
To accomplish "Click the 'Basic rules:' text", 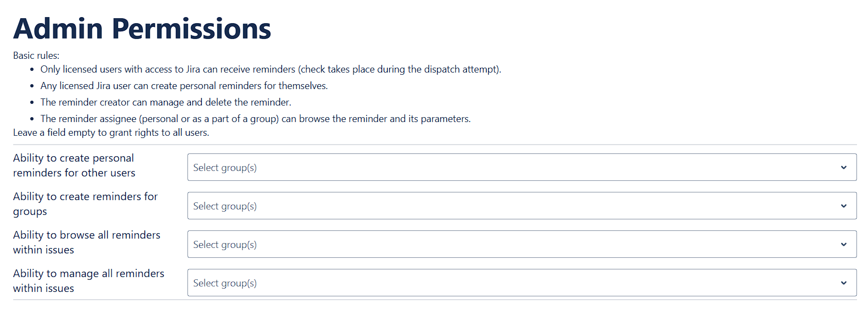I will pyautogui.click(x=36, y=56).
